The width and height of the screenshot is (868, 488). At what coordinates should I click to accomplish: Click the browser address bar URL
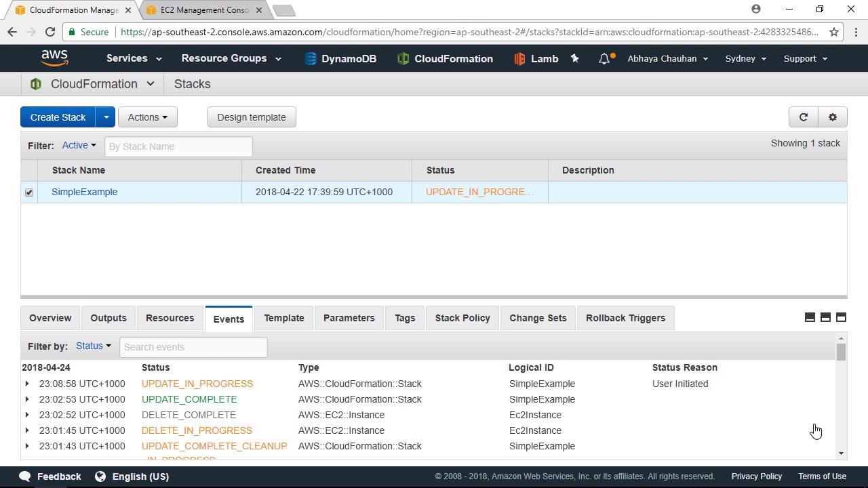point(469,32)
